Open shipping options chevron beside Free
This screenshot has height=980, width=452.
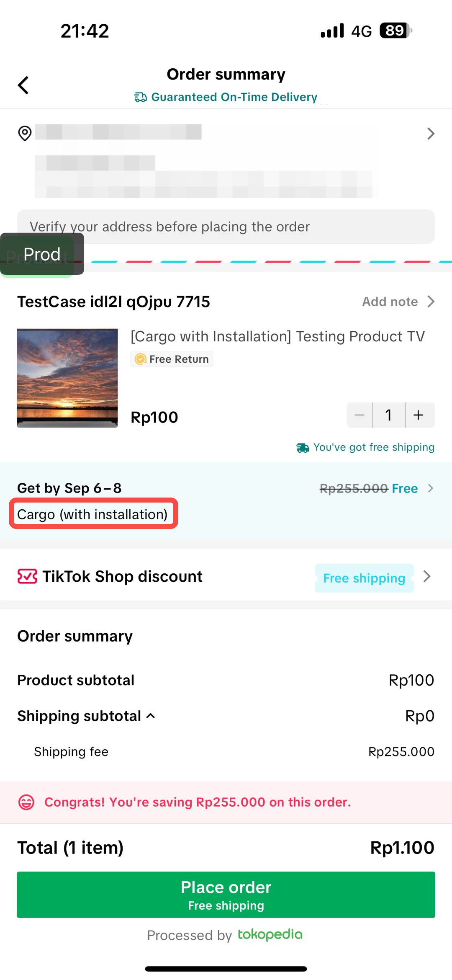[430, 488]
